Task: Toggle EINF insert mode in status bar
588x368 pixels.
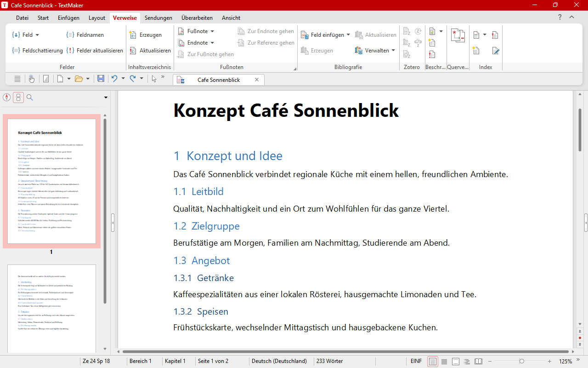Action: tap(416, 361)
